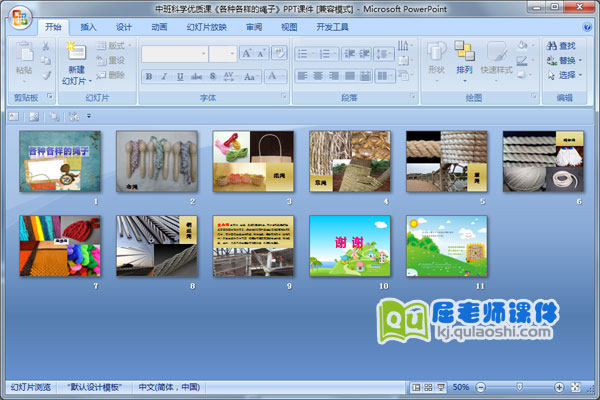Toggle Underline formatting
The height and width of the screenshot is (400, 600).
[180, 76]
